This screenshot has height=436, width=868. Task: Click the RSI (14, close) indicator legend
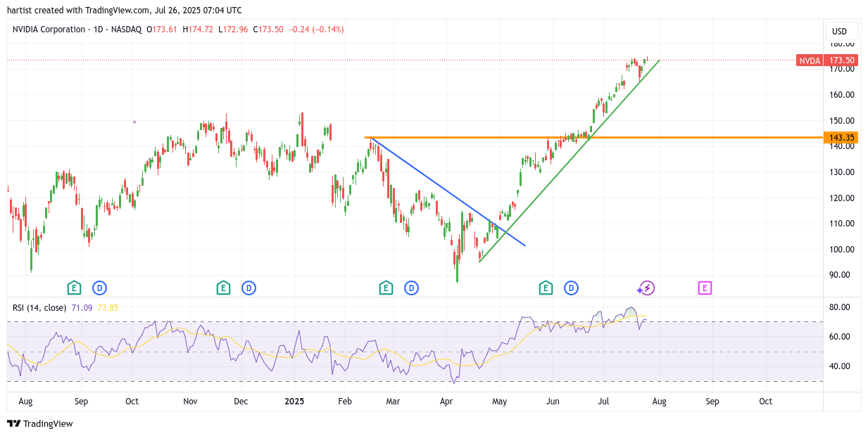click(x=39, y=307)
